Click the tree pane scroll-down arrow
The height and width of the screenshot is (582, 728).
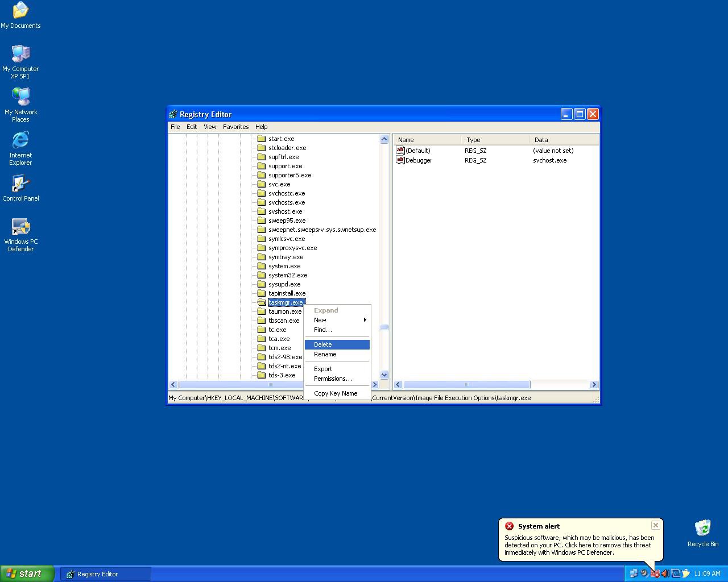pyautogui.click(x=384, y=375)
